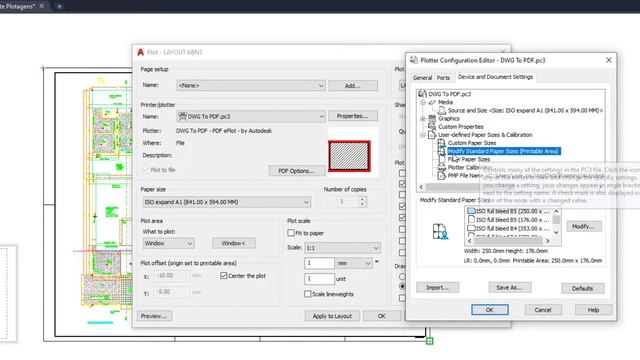This screenshot has width=640, height=360.
Task: Click OK in Plotter Configuration Editor
Action: [x=490, y=310]
